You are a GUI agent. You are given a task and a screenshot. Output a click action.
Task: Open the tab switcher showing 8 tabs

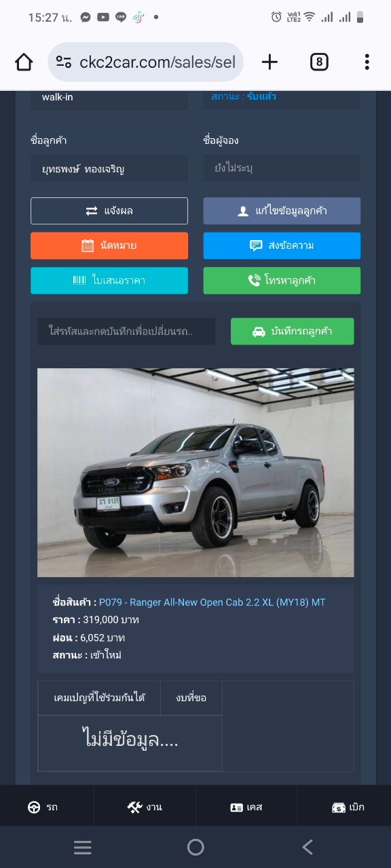click(x=319, y=62)
